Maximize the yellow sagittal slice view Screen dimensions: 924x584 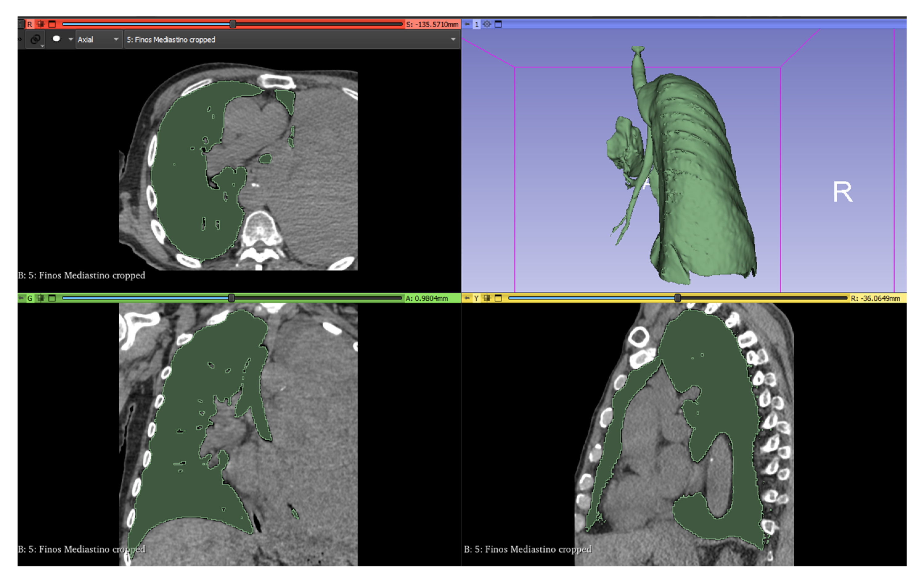[498, 298]
